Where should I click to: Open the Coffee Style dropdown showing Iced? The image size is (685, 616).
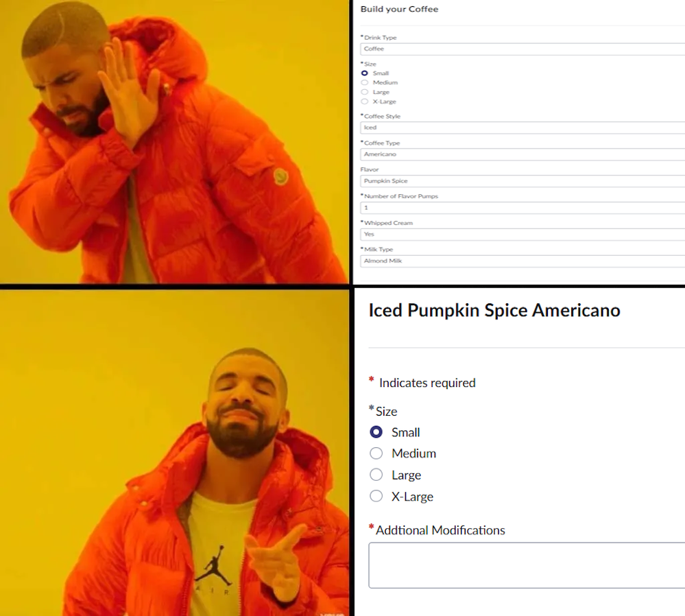pyautogui.click(x=522, y=128)
